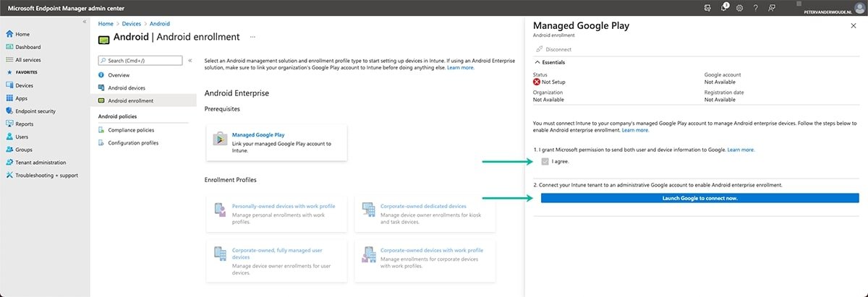Click the Search (Cmd+/) field

pyautogui.click(x=140, y=61)
